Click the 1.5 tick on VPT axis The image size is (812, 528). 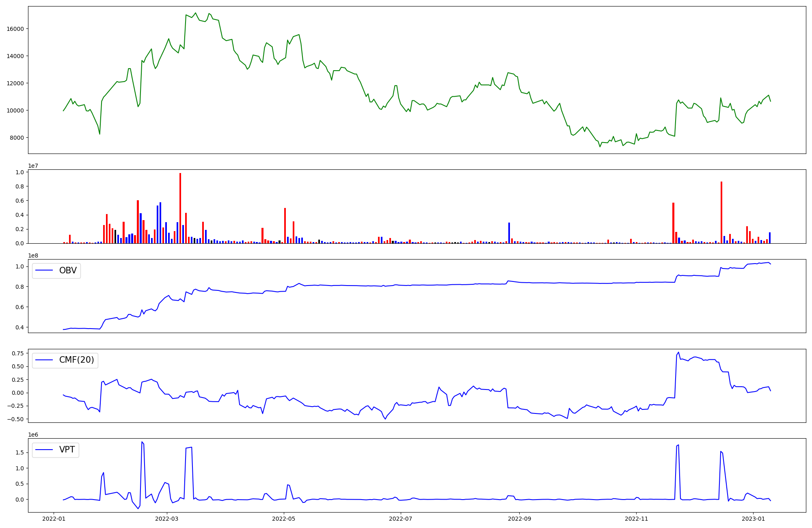click(19, 453)
